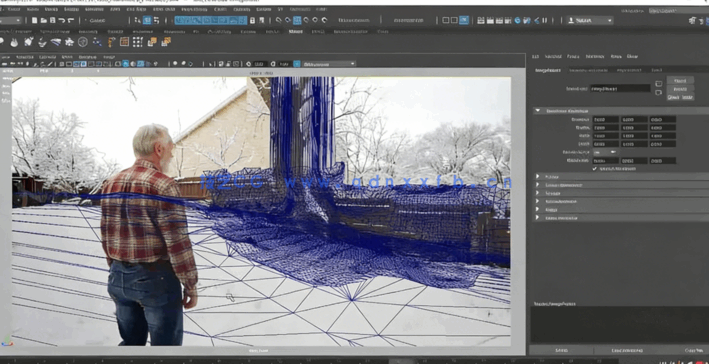
Task: Click the Save Scene disk icon
Action: coord(53,20)
